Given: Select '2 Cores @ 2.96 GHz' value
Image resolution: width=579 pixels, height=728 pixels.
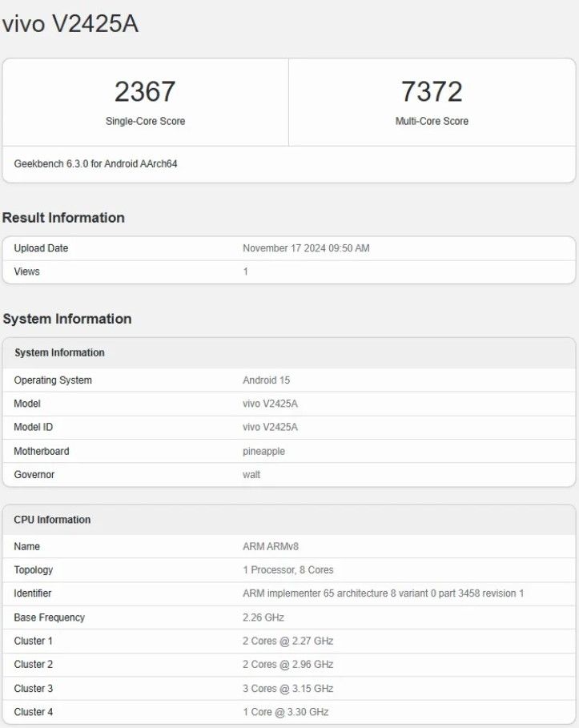Looking at the screenshot, I should [287, 665].
